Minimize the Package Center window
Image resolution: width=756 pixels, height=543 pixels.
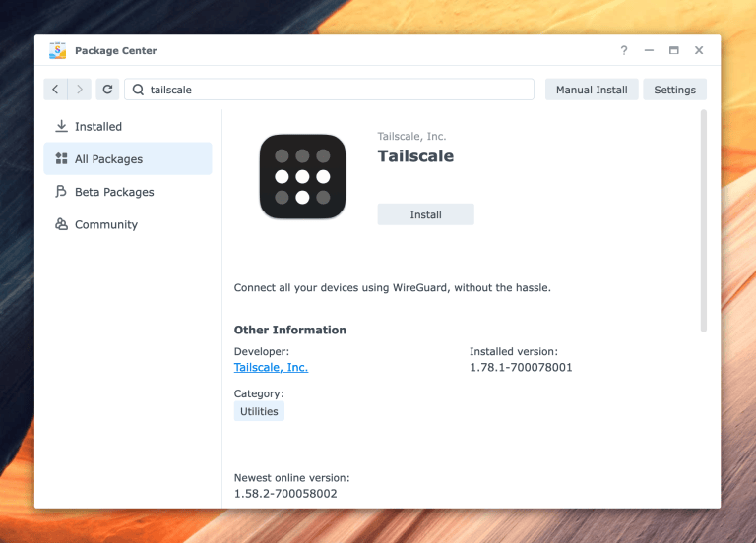click(x=649, y=50)
